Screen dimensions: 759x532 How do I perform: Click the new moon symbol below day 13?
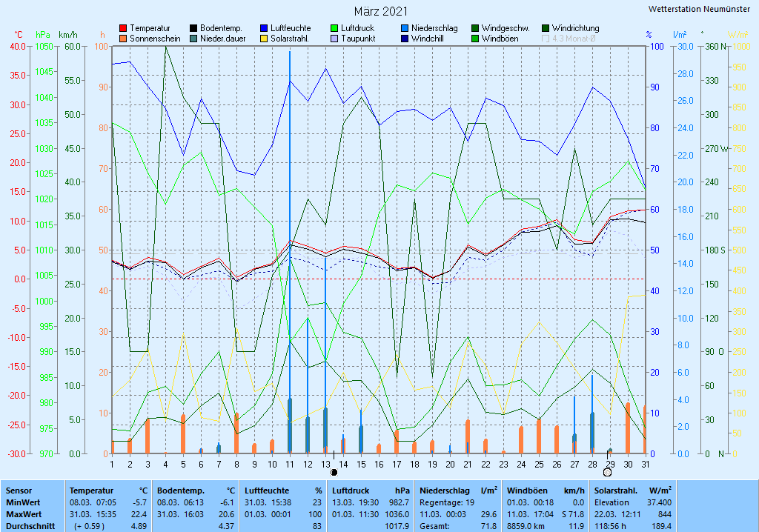point(334,472)
